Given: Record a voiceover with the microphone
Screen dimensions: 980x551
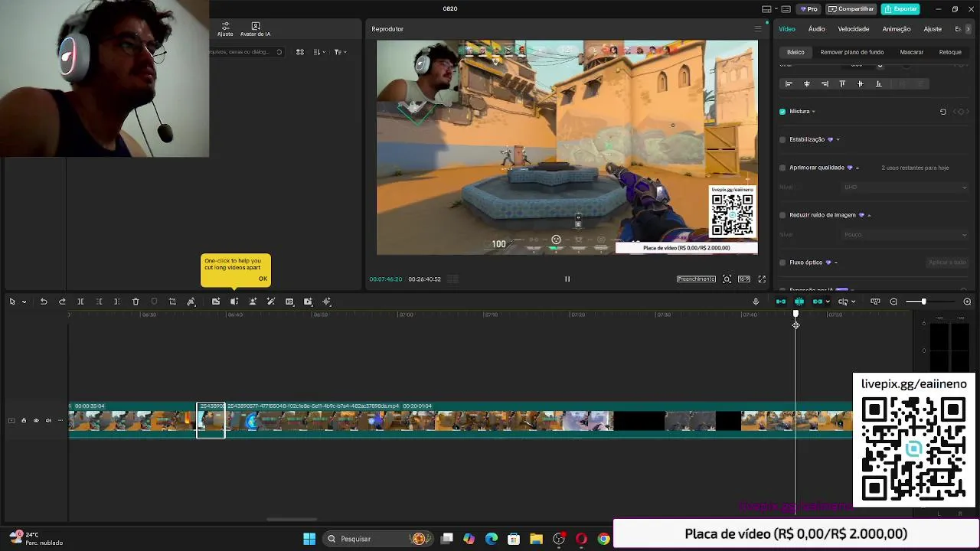Looking at the screenshot, I should 756,302.
